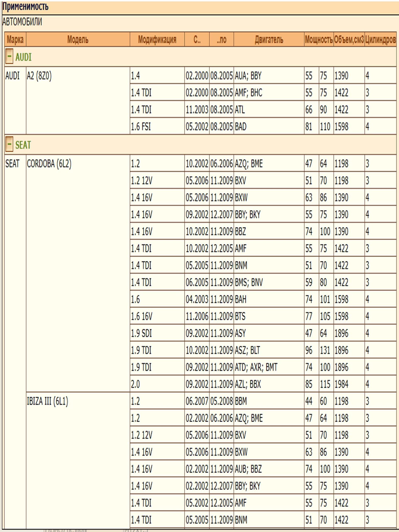The image size is (399, 532).
Task: Click the Модель column header
Action: coord(78,39)
